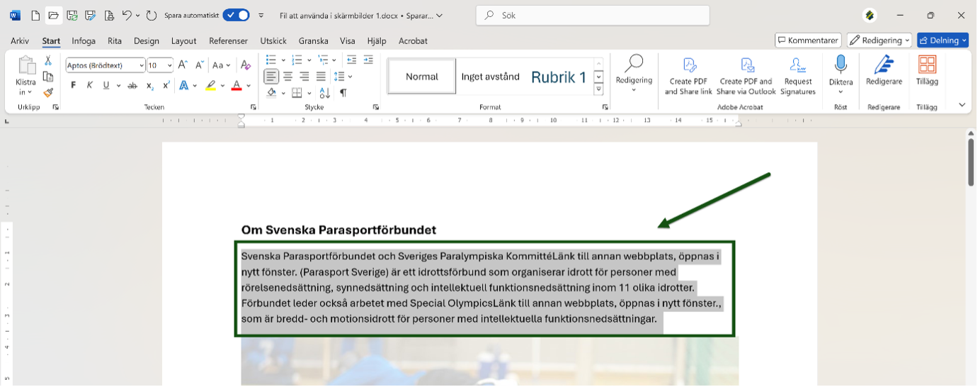Toggle italic formatting with the K button
The height and width of the screenshot is (387, 980).
[x=89, y=86]
